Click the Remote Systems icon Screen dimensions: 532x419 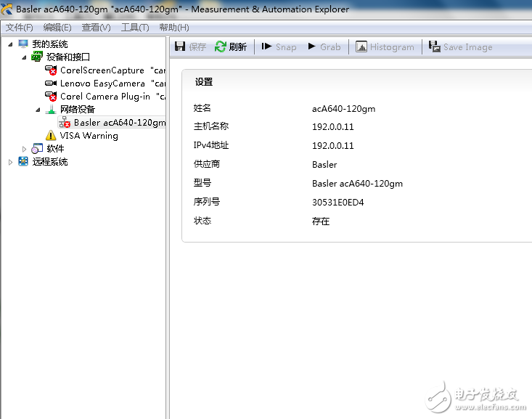point(23,161)
